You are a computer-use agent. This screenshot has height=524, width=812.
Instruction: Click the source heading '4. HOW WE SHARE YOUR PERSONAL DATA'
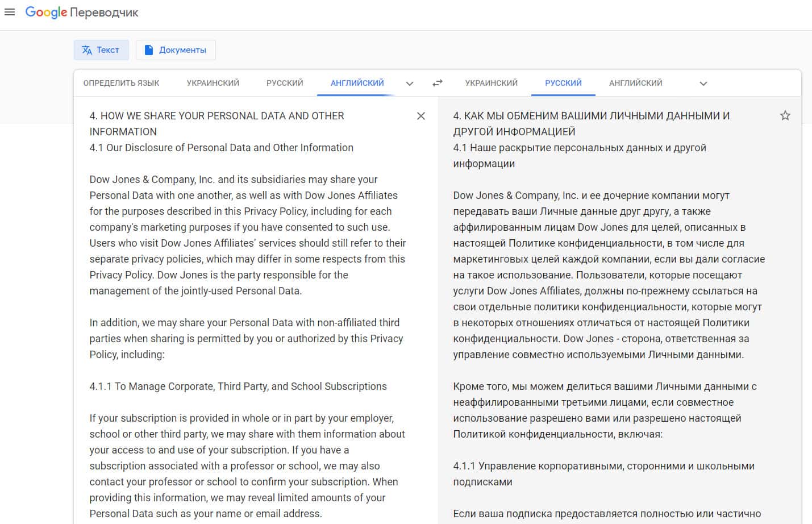click(x=216, y=124)
